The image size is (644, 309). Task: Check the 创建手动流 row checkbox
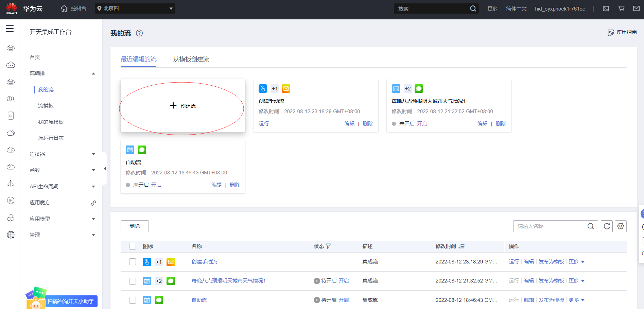tap(133, 262)
